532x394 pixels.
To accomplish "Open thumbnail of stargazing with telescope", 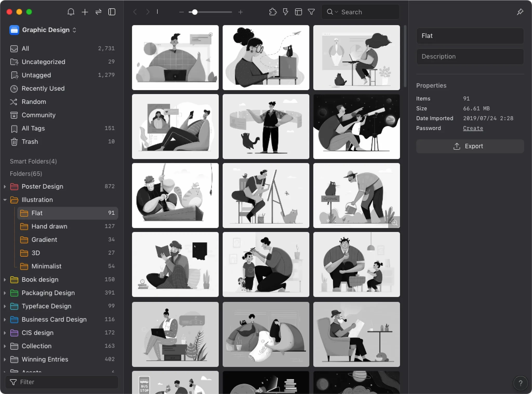I will (x=356, y=126).
